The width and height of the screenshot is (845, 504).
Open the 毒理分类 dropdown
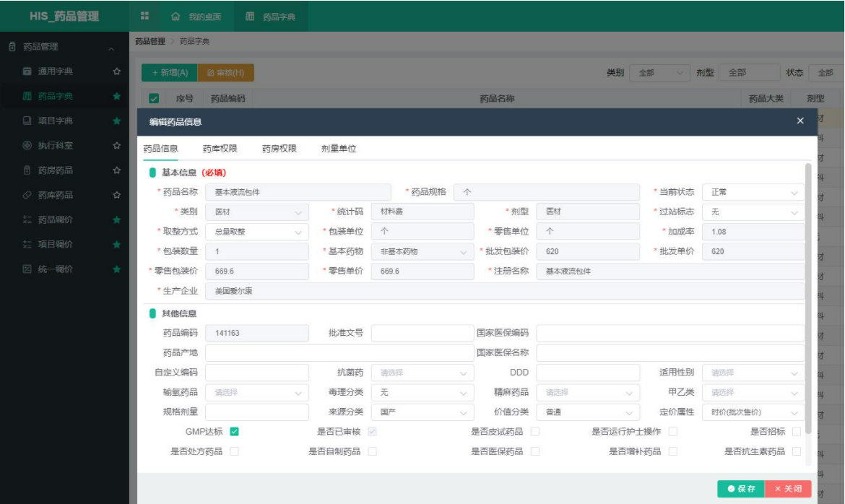(422, 392)
